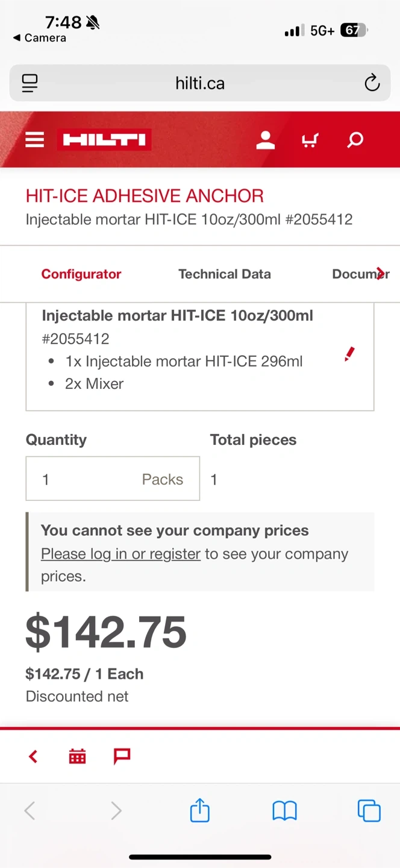Reload the page in Safari
The height and width of the screenshot is (868, 400).
pyautogui.click(x=372, y=83)
